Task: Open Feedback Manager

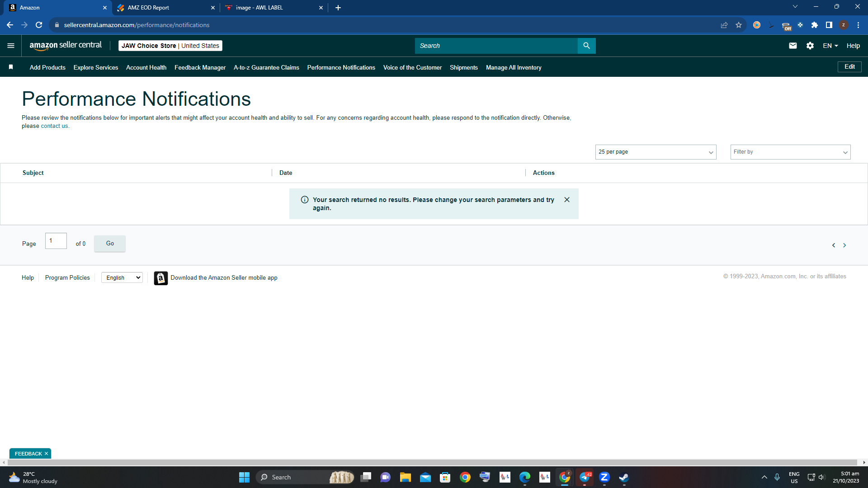Action: click(x=200, y=67)
